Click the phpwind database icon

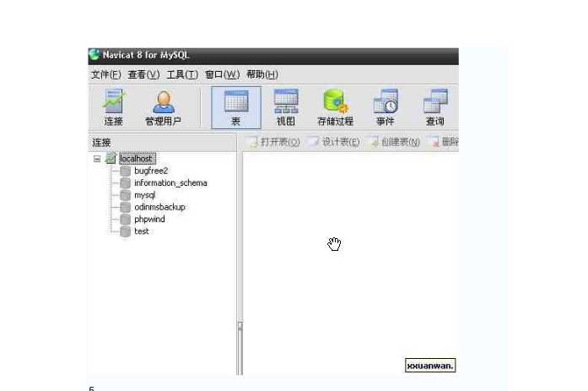(125, 219)
